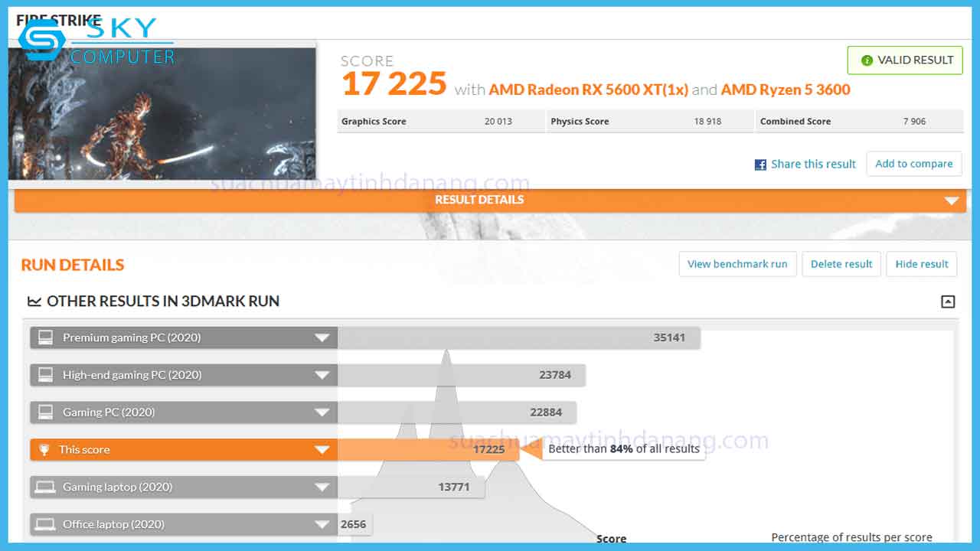Click the Add to compare button
The width and height of the screenshot is (980, 551).
914,164
